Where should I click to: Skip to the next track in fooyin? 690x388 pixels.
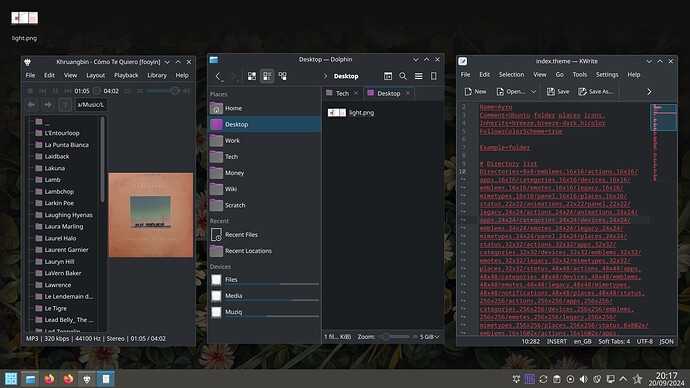pyautogui.click(x=68, y=91)
